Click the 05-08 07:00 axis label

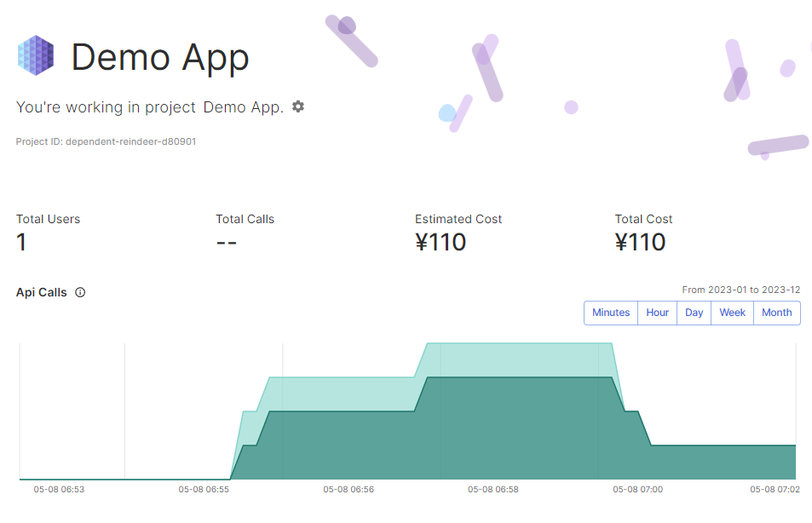pos(638,490)
